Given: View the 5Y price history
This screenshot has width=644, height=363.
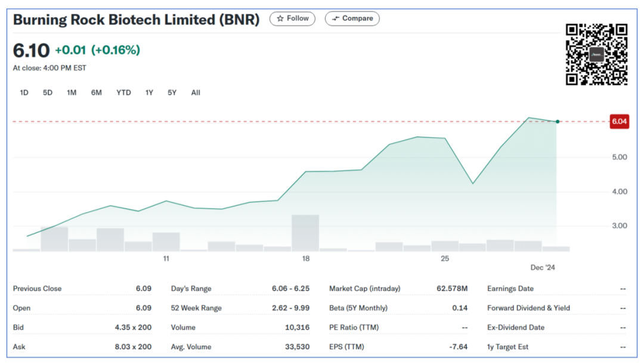Looking at the screenshot, I should pyautogui.click(x=172, y=92).
